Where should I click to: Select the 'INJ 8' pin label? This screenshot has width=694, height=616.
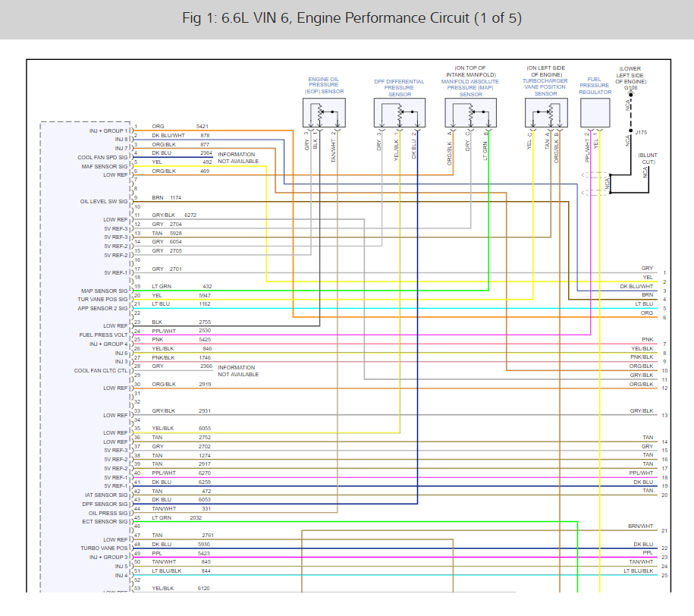point(121,140)
